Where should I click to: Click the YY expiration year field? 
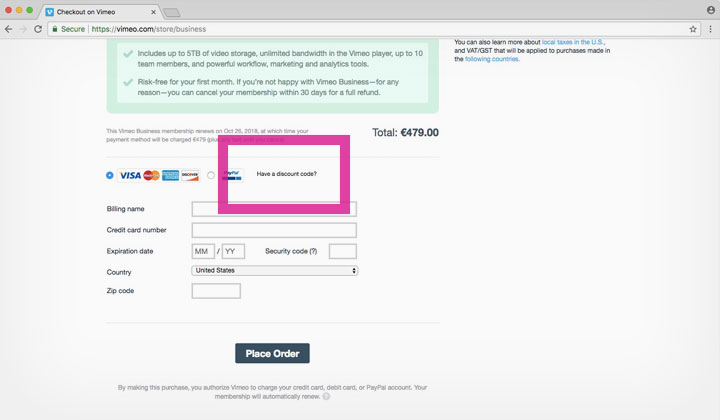click(x=233, y=251)
